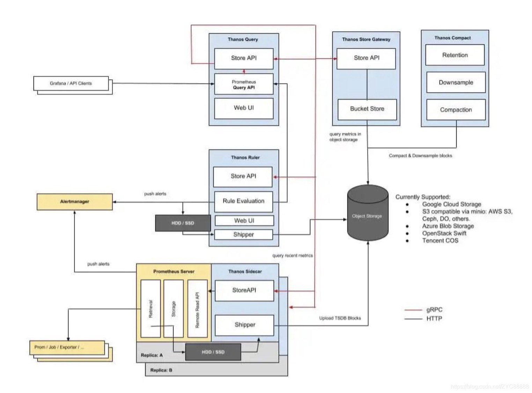This screenshot has width=532, height=393.
Task: Click the Thanos Sidecar title
Action: (245, 271)
